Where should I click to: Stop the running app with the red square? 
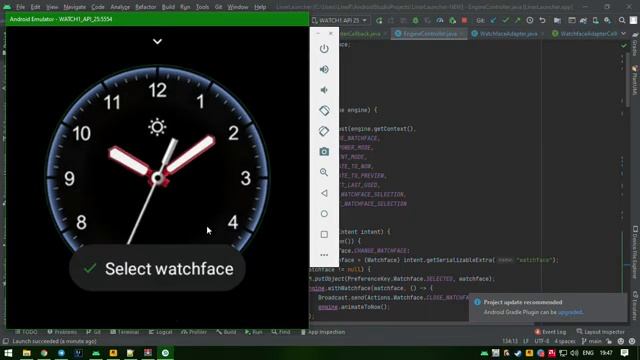[464, 20]
